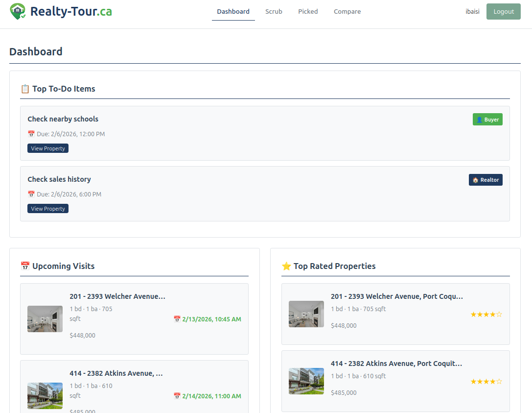This screenshot has height=413, width=532.
Task: Click View Property under Check sales history
Action: [x=48, y=209]
